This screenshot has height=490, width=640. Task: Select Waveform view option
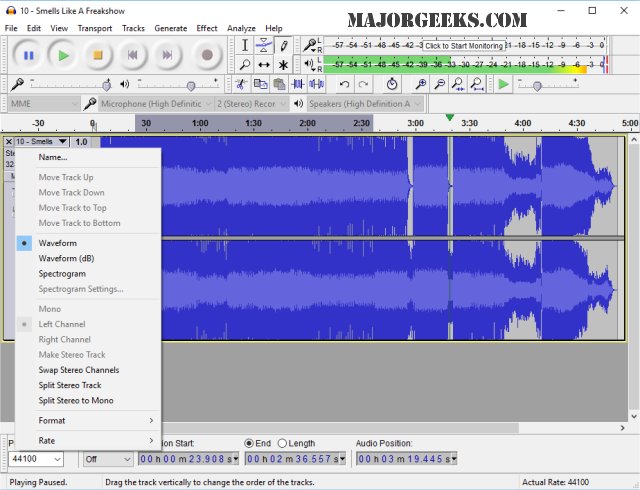pos(88,243)
